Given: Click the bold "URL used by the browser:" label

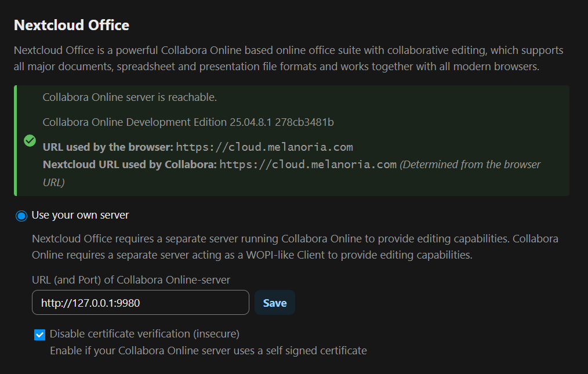Looking at the screenshot, I should coord(108,147).
